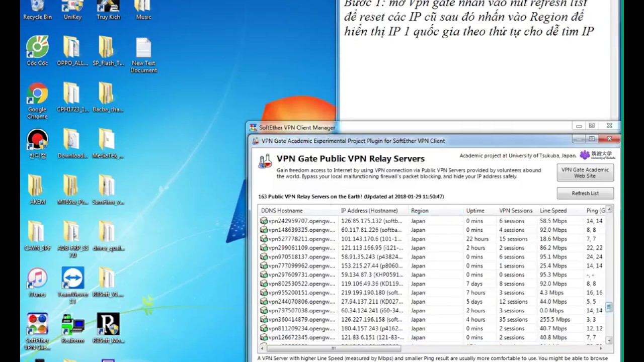Open the SP_Flash_T folder

108,51
